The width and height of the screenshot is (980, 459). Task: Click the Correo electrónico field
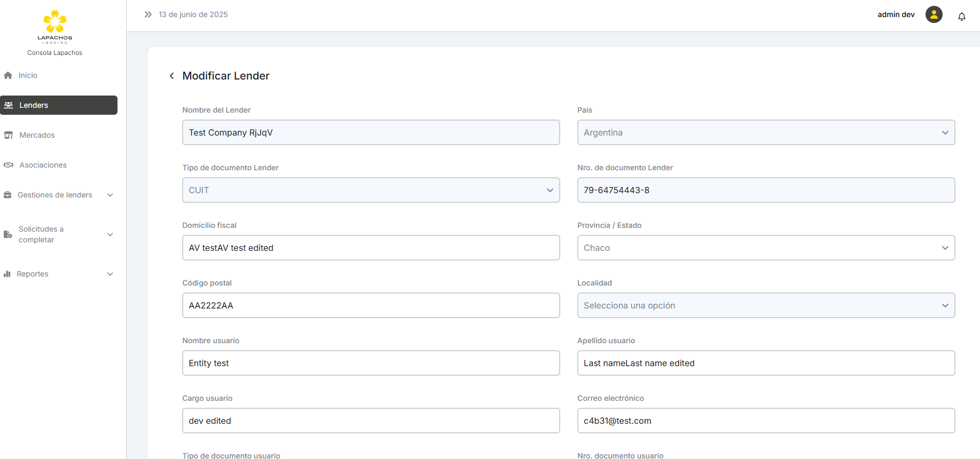(x=765, y=421)
